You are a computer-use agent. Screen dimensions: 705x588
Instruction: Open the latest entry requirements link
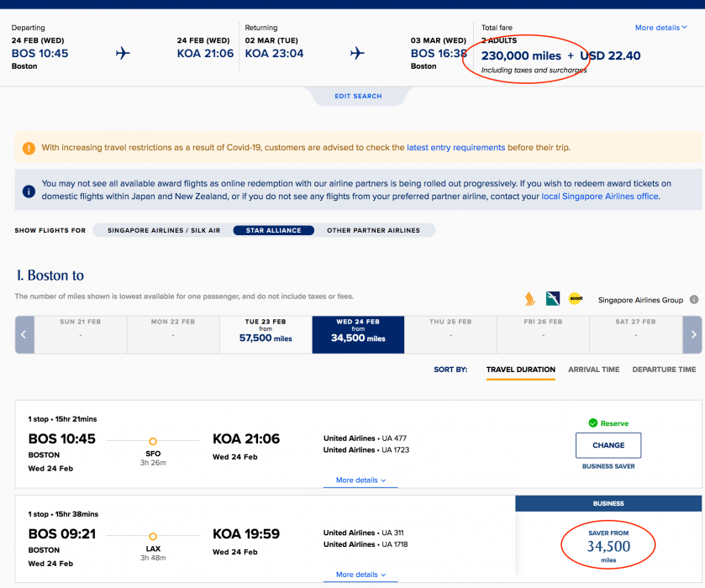pyautogui.click(x=455, y=148)
